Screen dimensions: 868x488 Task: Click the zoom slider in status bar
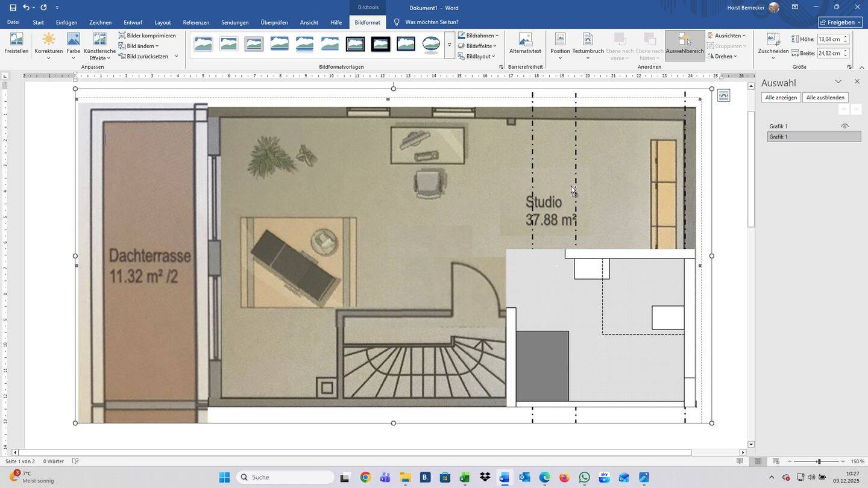click(x=818, y=461)
